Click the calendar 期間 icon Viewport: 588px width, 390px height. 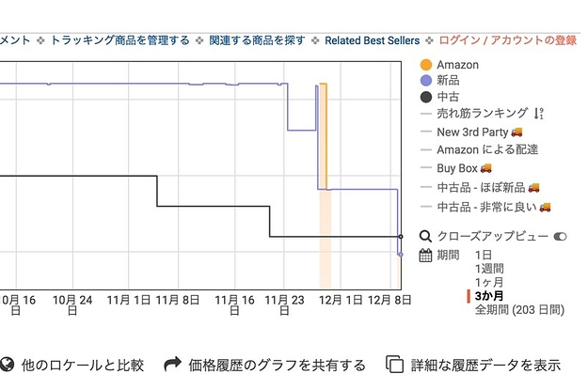click(x=425, y=256)
